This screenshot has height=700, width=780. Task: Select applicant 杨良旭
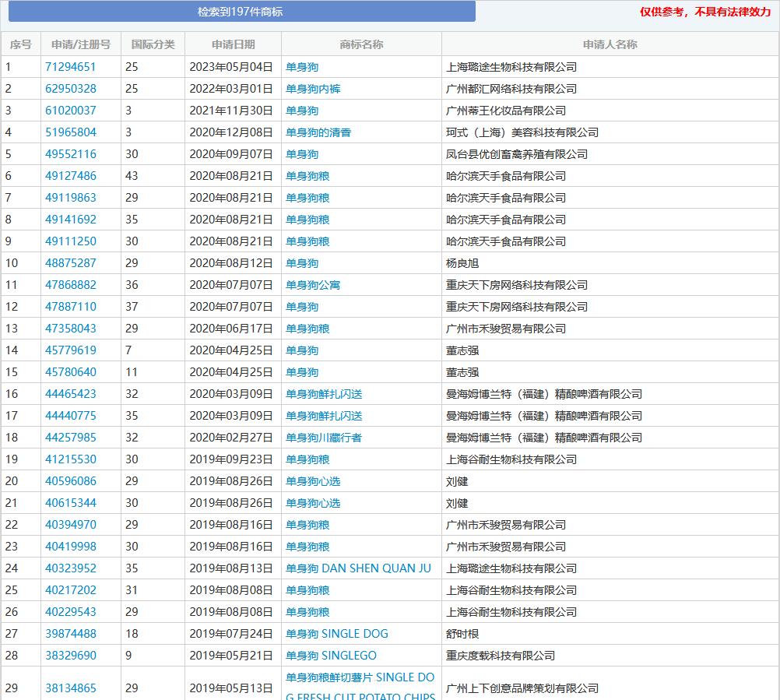click(x=462, y=262)
